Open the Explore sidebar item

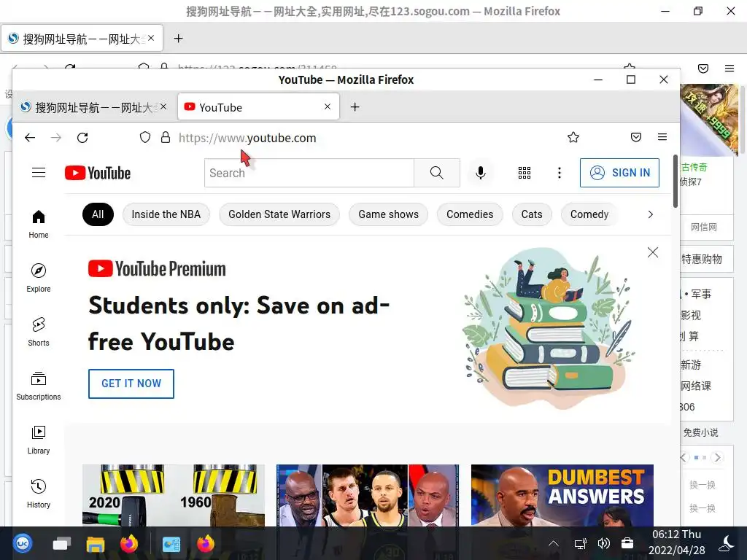[x=39, y=278]
